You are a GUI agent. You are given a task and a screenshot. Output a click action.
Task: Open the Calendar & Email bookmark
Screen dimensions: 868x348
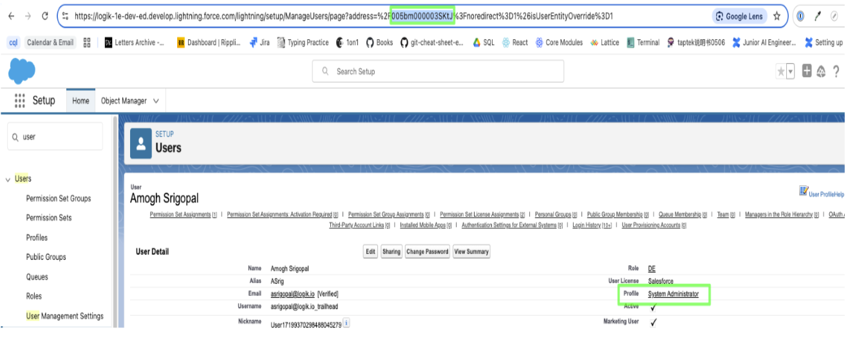tap(50, 42)
